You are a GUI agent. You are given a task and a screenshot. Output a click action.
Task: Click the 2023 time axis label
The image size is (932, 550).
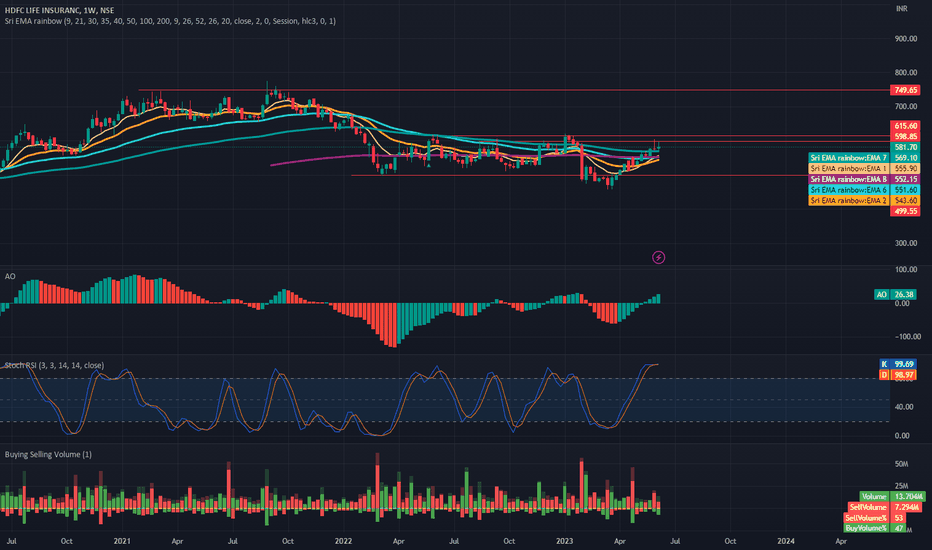[x=564, y=541]
